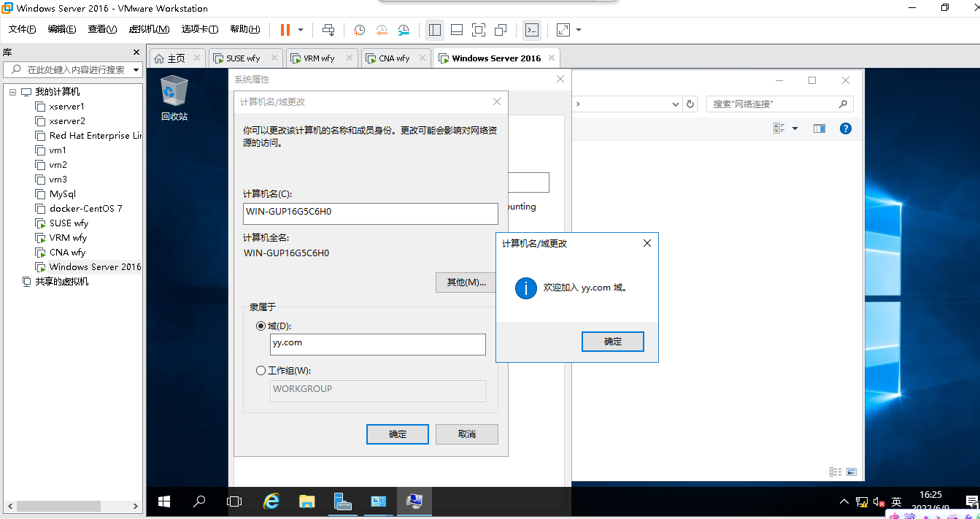Toggle the library sidebar view
Viewport: 980px width, 519px height.
[x=435, y=30]
